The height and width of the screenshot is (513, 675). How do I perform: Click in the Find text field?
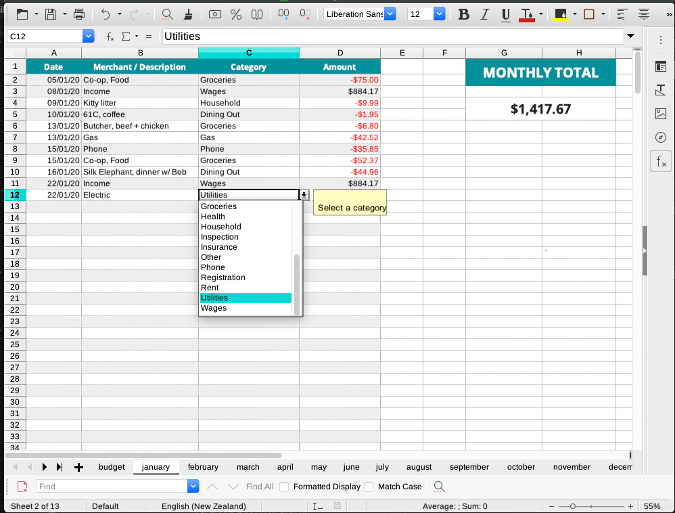point(110,487)
